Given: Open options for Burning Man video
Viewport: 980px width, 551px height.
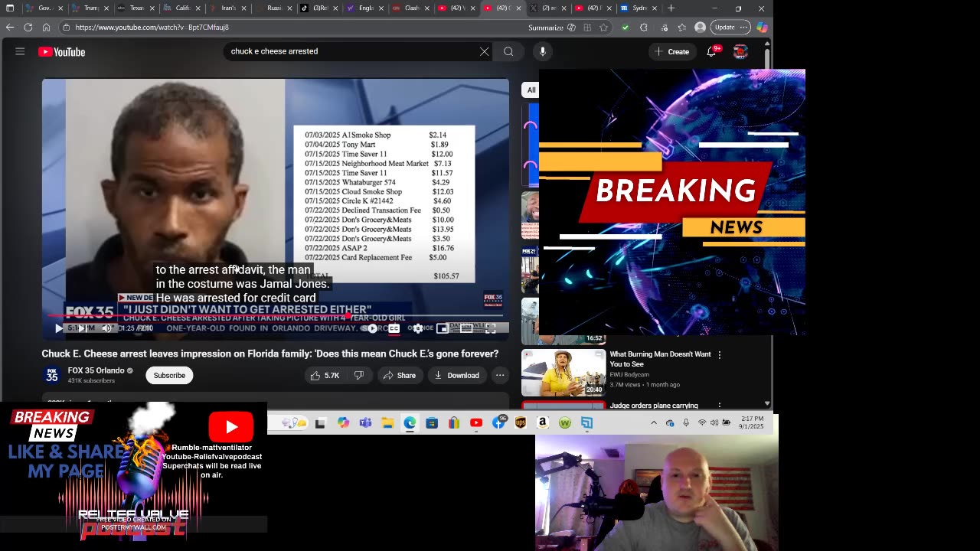Looking at the screenshot, I should pos(719,354).
